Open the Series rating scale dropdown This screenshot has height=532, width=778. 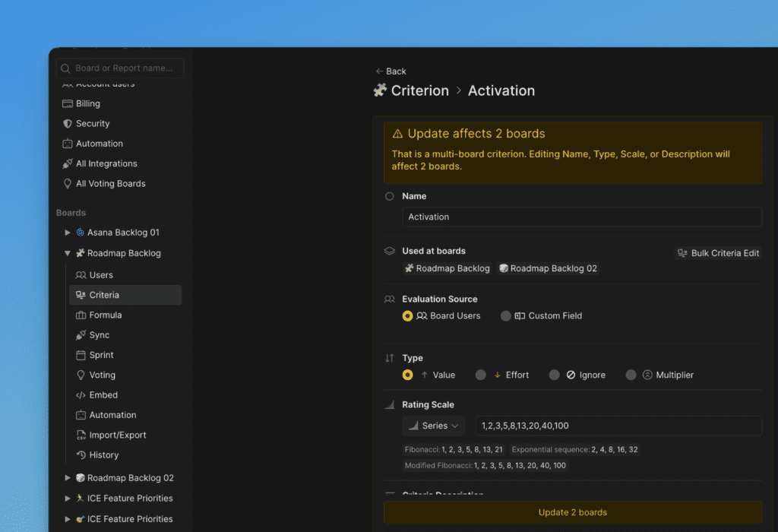[434, 426]
